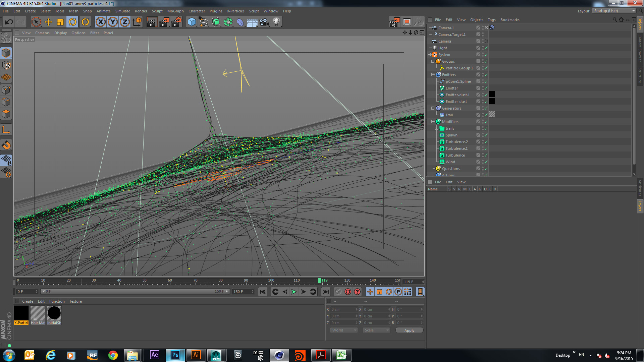Select the Move tool in the top toolbar
Screen dimensions: 644x362
coord(48,22)
